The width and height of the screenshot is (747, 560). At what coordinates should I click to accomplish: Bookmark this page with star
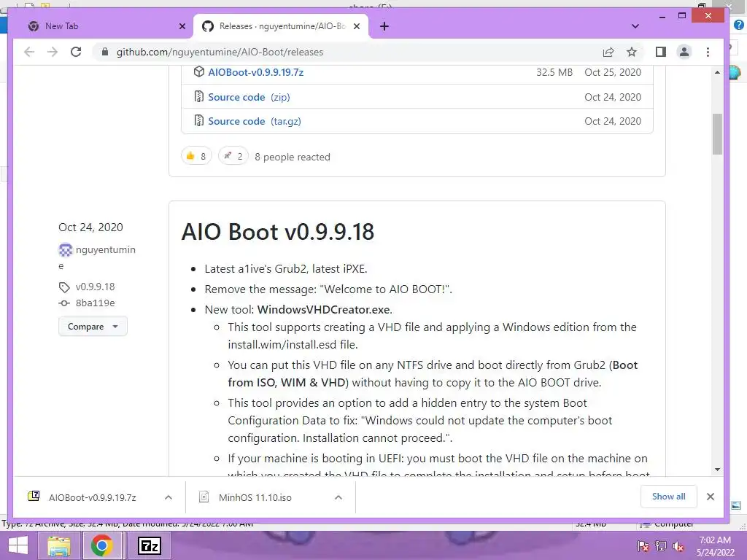click(x=632, y=52)
